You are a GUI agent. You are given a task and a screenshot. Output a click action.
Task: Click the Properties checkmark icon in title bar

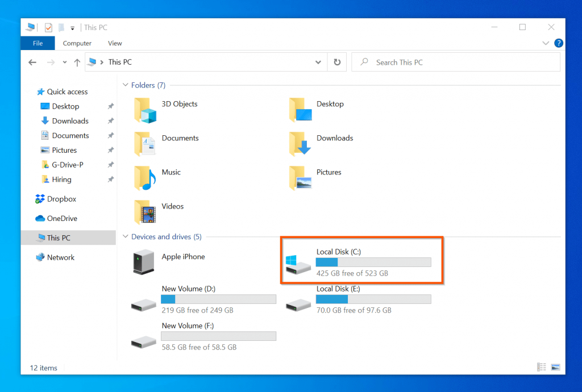(x=48, y=27)
